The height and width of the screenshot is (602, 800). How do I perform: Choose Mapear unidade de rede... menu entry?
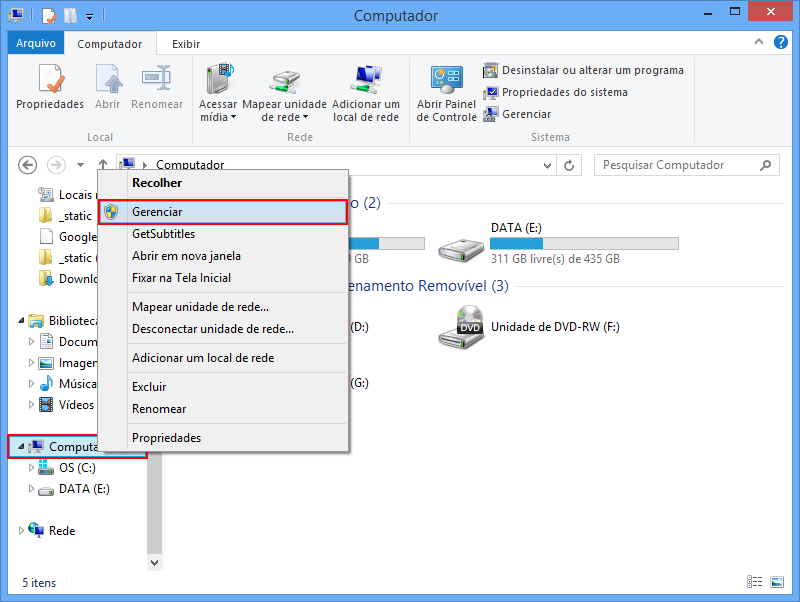pos(223,307)
